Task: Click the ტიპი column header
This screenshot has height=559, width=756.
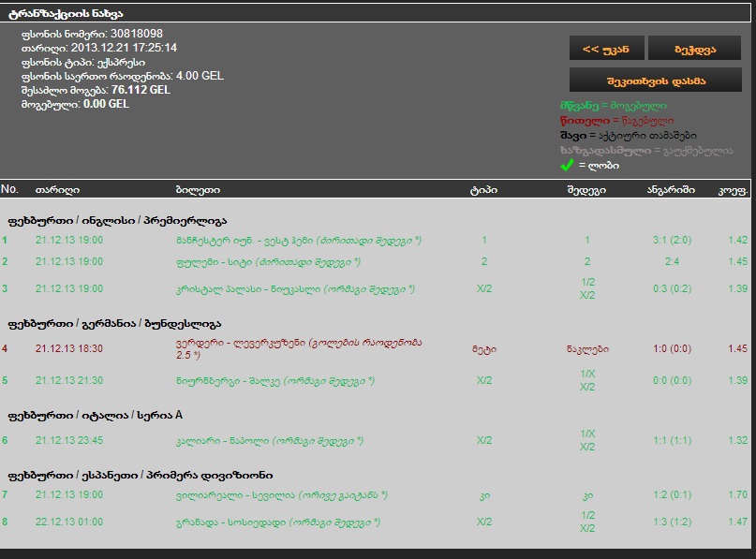Action: click(x=483, y=190)
